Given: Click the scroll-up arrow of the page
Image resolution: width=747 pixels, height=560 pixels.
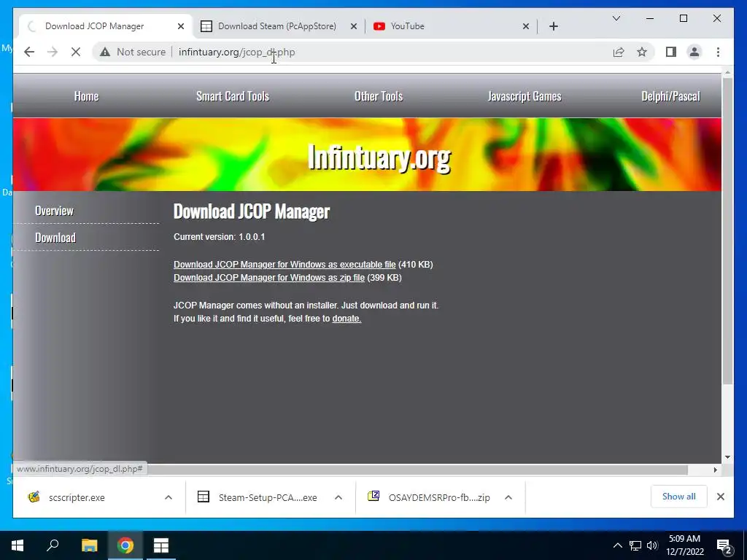Looking at the screenshot, I should pos(727,73).
